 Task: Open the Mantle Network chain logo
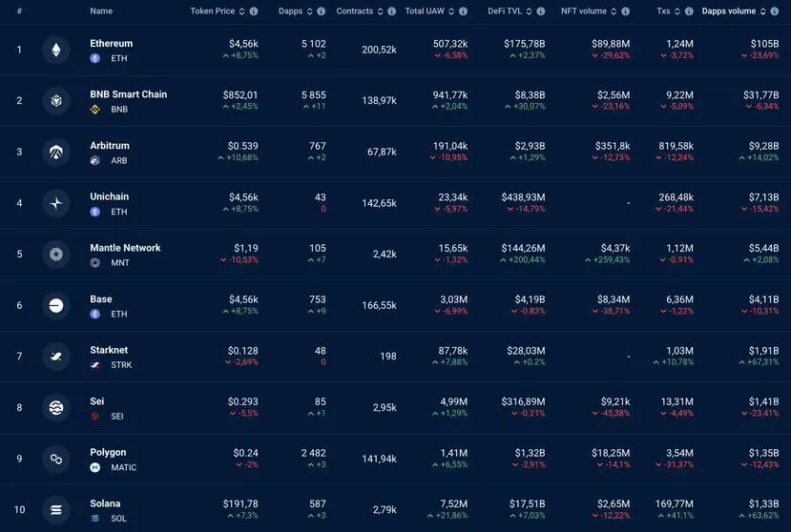(x=56, y=255)
